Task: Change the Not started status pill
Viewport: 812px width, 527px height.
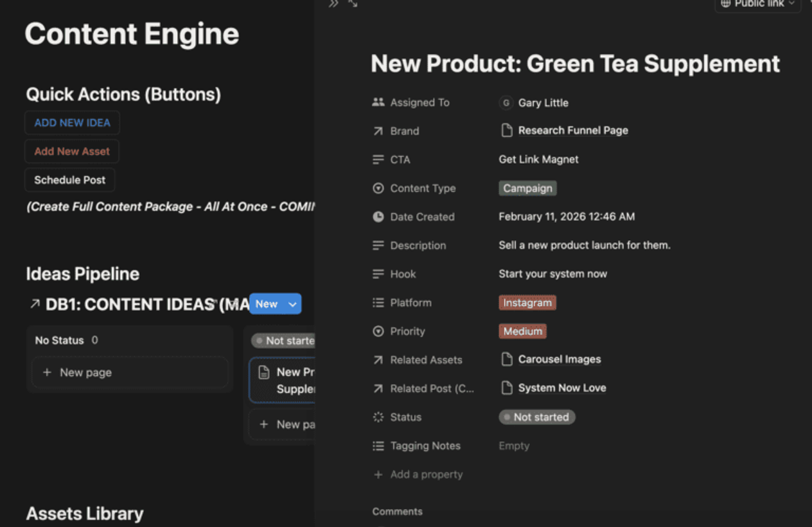Action: [537, 417]
